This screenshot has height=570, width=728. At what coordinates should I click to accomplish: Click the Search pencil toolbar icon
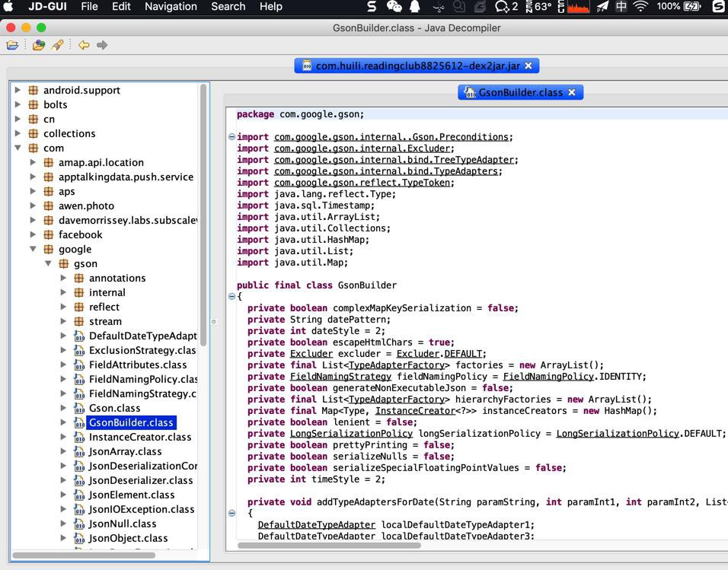[58, 45]
